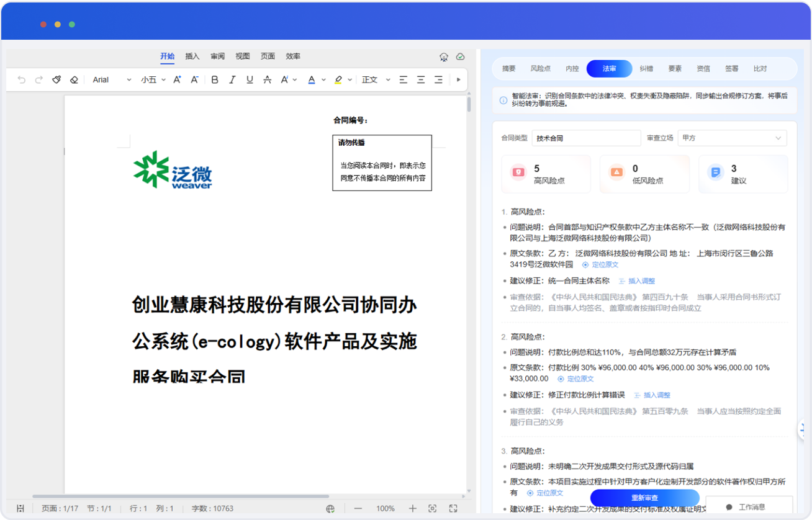This screenshot has width=812, height=520.
Task: Switch to the 纠错 panel tab
Action: pos(646,69)
